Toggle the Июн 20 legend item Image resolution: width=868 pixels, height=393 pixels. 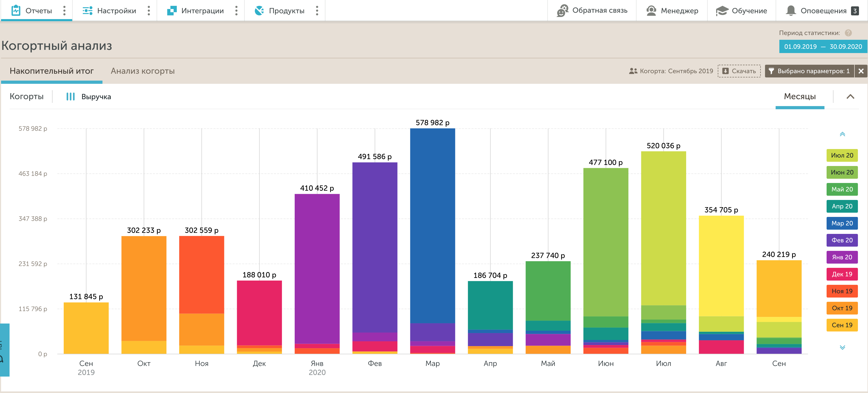pos(842,172)
